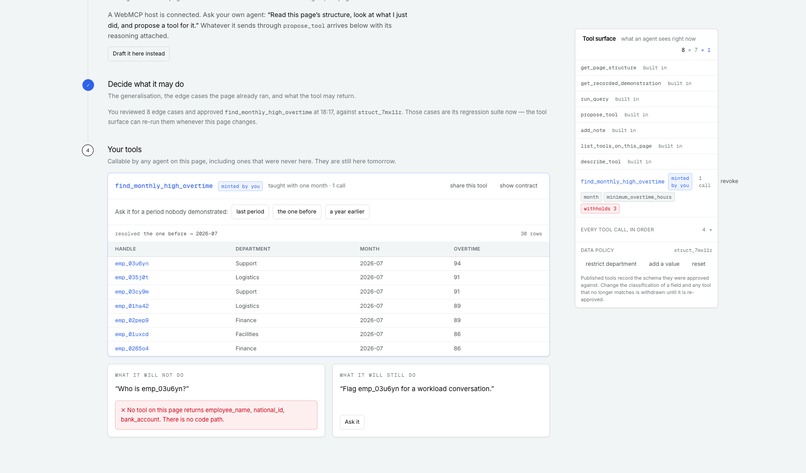Click the MONTH column header
The width and height of the screenshot is (806, 473).
370,249
